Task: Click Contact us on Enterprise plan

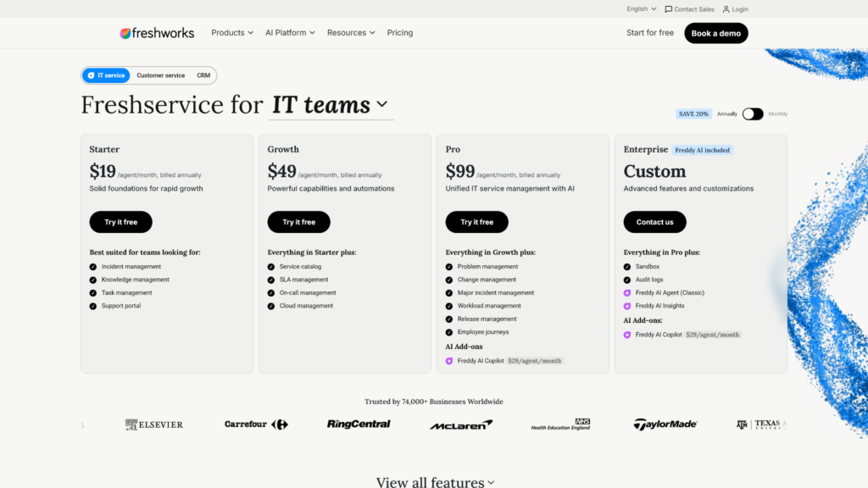Action: pos(655,222)
